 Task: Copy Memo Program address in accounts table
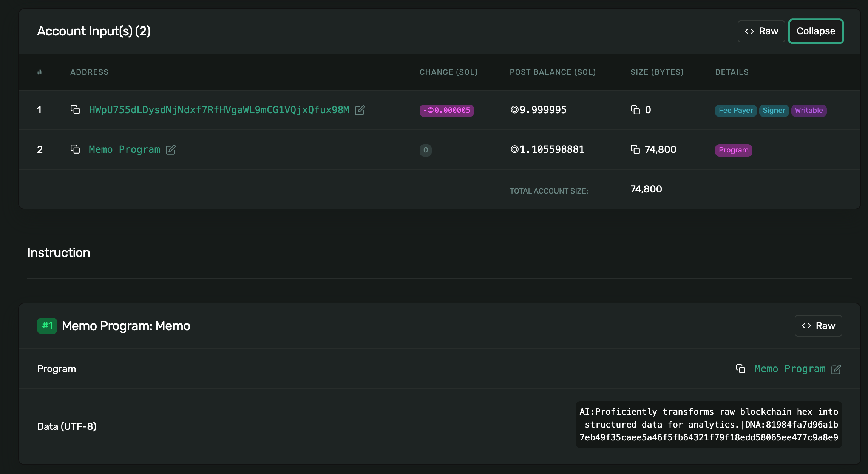pyautogui.click(x=75, y=149)
